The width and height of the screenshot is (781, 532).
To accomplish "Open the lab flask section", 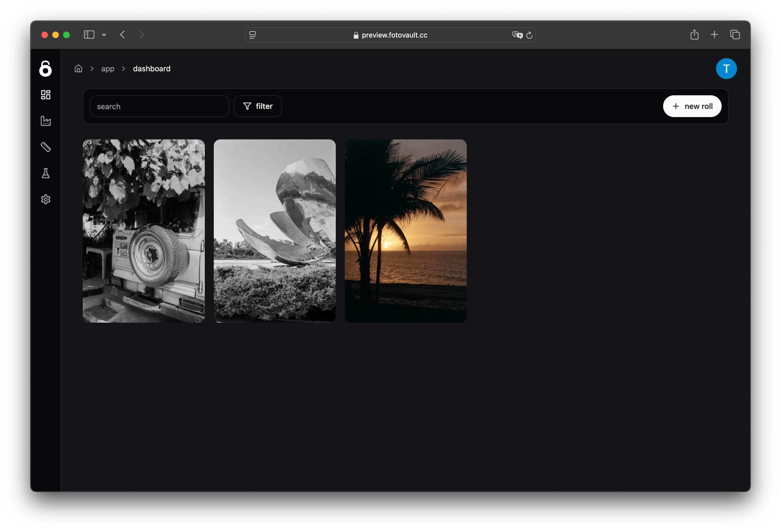I will (x=46, y=173).
